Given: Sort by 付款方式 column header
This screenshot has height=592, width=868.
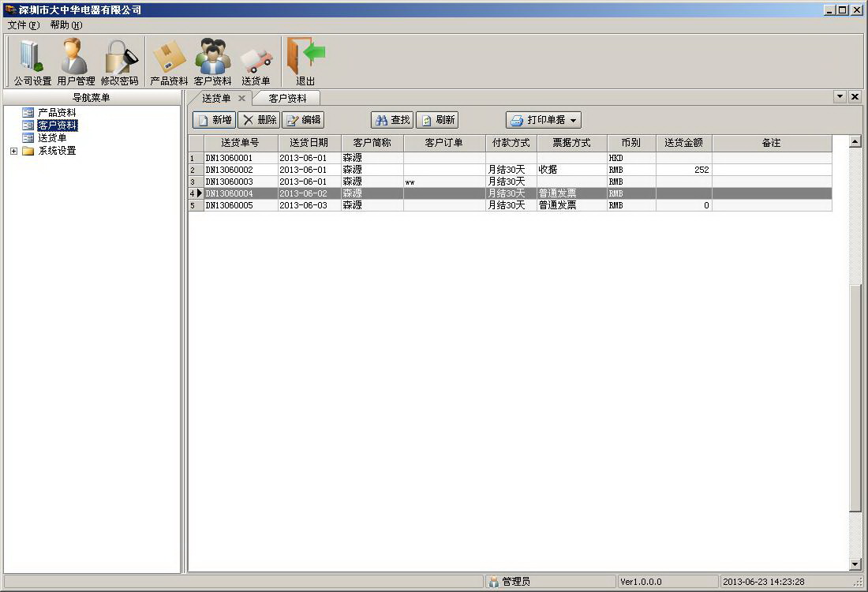Looking at the screenshot, I should (x=511, y=143).
